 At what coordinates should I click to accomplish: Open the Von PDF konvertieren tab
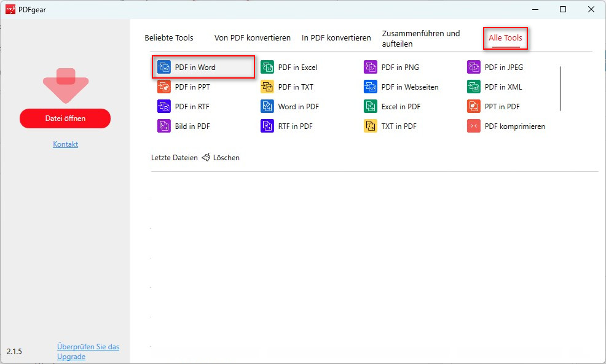[x=253, y=38]
